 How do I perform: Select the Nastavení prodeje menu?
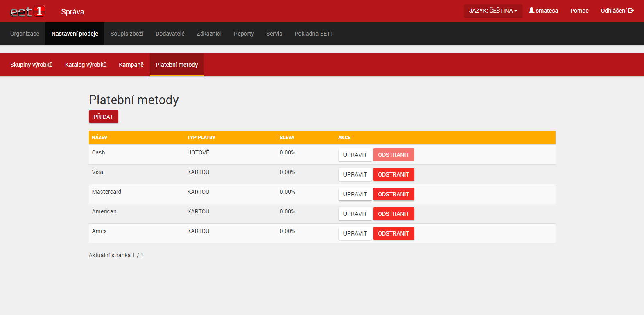tap(75, 34)
